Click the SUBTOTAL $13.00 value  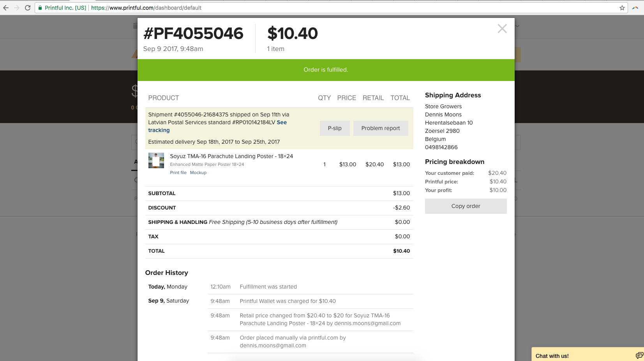[x=401, y=193]
